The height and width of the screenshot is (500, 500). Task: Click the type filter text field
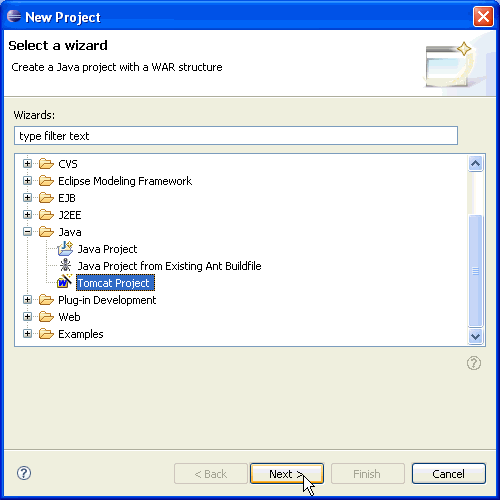236,136
